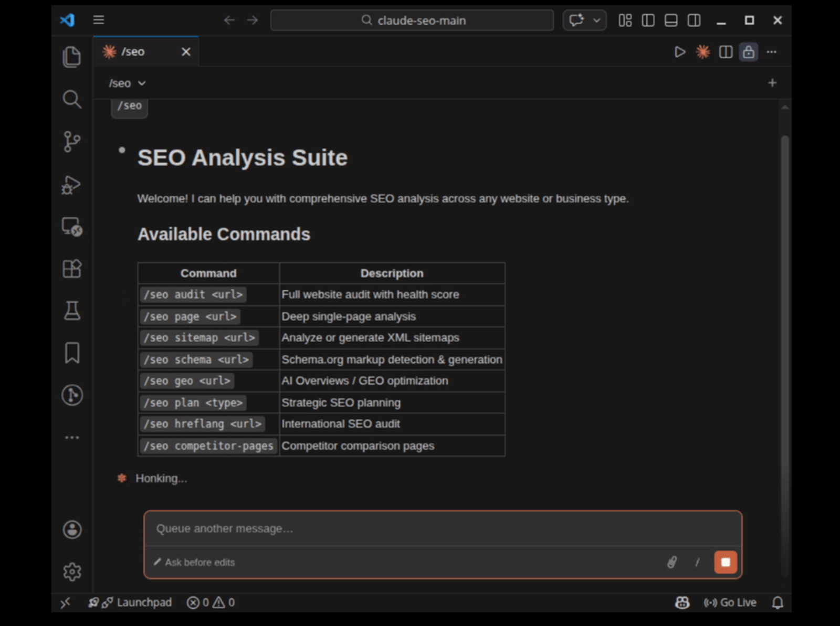
Task: Open the remote window indicator
Action: (65, 603)
